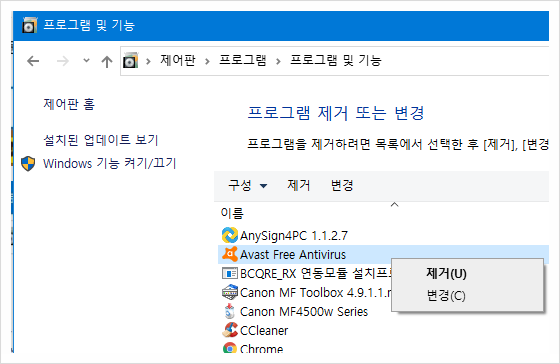Go up one level with up arrow
The height and width of the screenshot is (364, 560).
tap(107, 61)
